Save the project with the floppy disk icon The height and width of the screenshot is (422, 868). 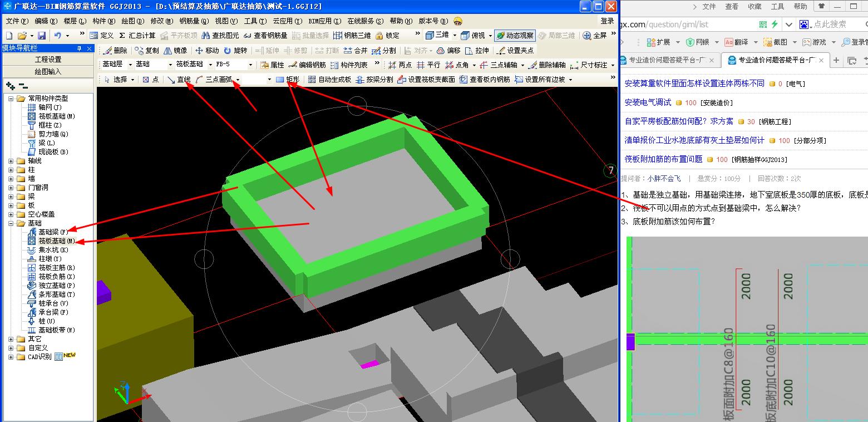pos(42,35)
